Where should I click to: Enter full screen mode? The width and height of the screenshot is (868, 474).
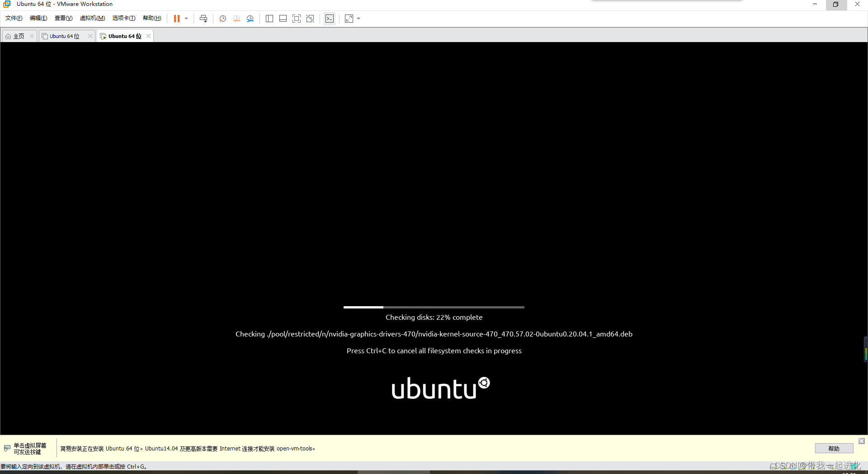pos(297,19)
